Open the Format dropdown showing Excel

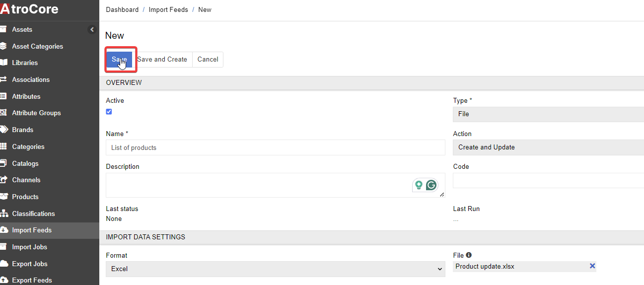coord(275,269)
